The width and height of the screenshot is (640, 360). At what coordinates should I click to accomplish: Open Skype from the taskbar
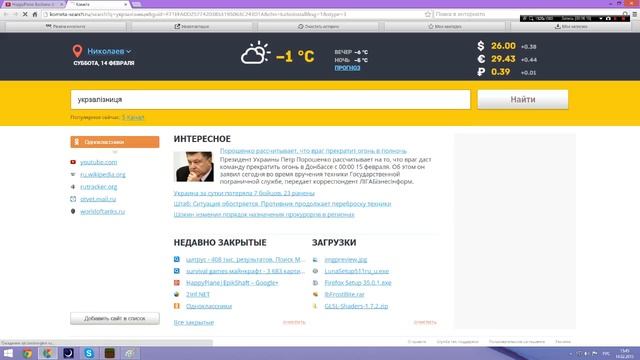point(89,353)
